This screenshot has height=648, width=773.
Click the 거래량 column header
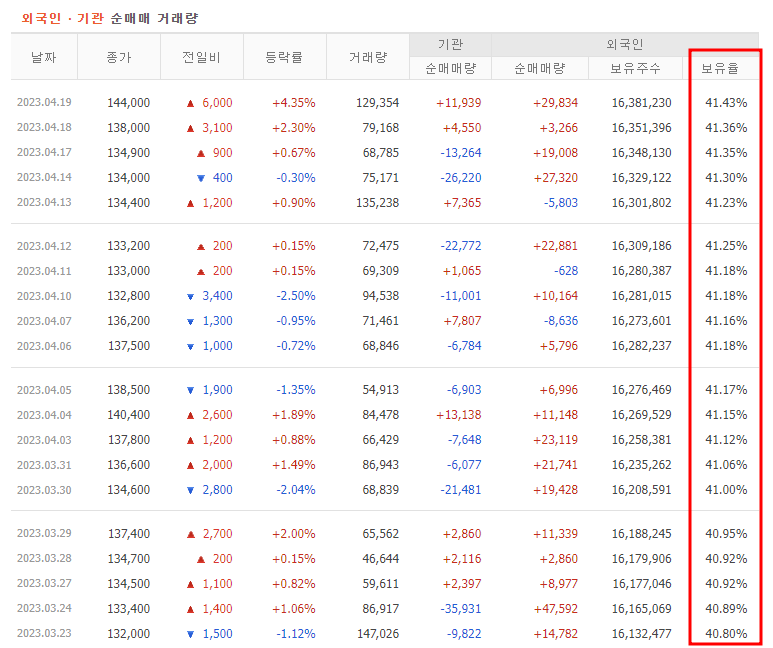coord(368,57)
